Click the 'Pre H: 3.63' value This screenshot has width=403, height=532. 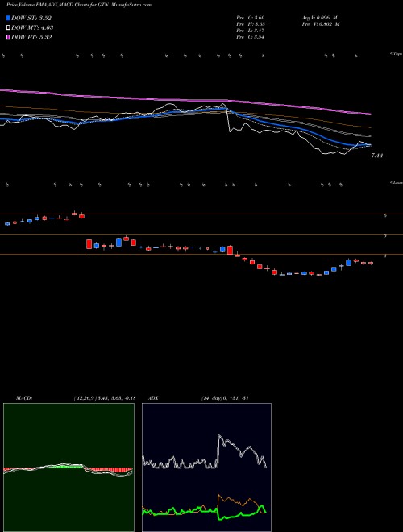tap(251, 24)
